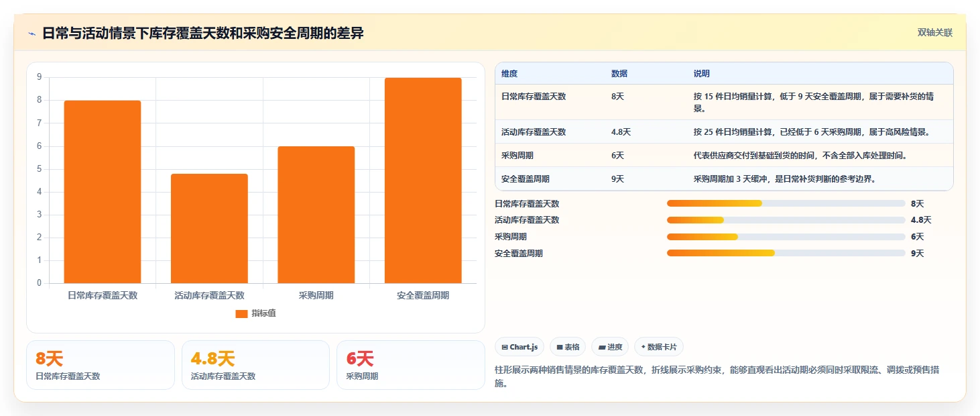Image resolution: width=980 pixels, height=416 pixels.
Task: Click the 数据卡片 tag
Action: point(659,347)
